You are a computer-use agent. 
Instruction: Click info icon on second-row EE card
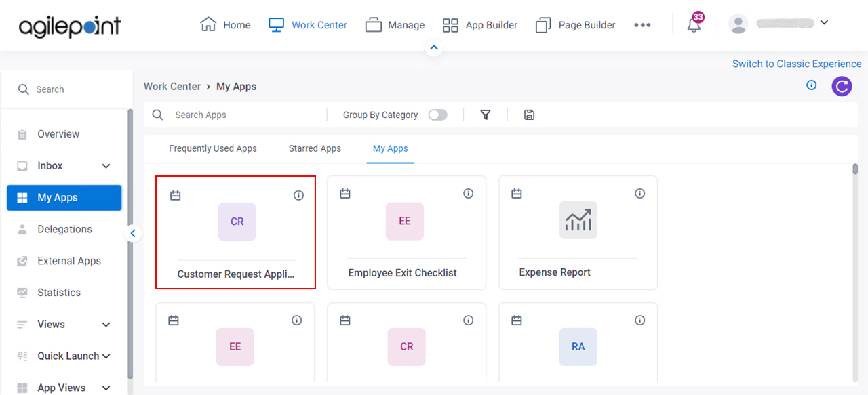coord(296,320)
